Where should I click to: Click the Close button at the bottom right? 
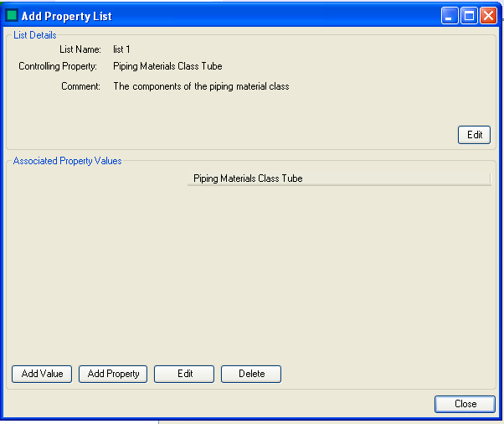[465, 404]
